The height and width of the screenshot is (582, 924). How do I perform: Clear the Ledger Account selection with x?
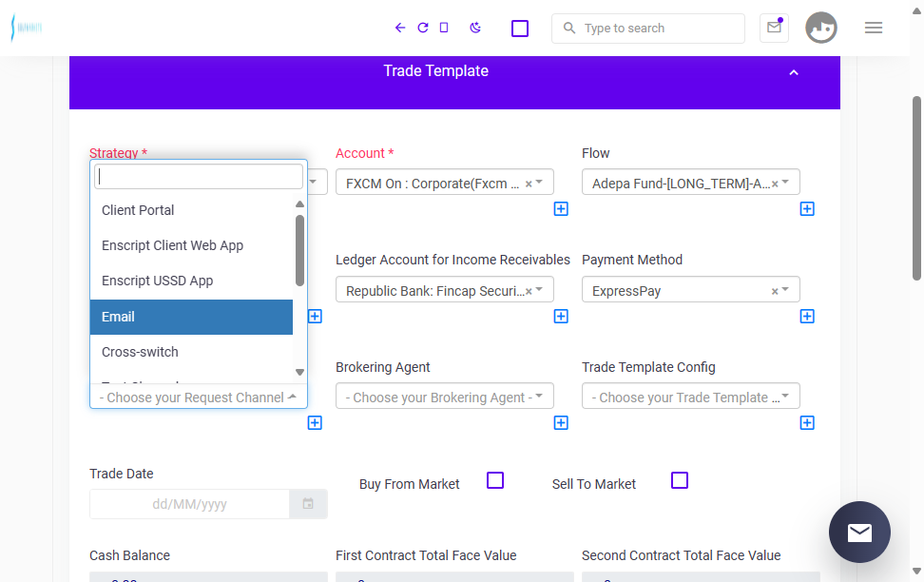coord(529,291)
